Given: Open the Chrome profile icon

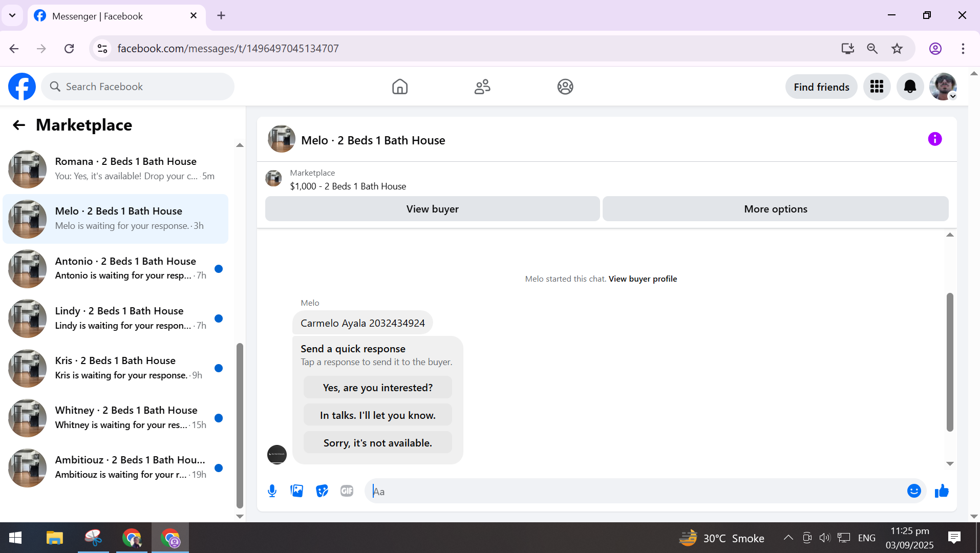Looking at the screenshot, I should pyautogui.click(x=935, y=49).
